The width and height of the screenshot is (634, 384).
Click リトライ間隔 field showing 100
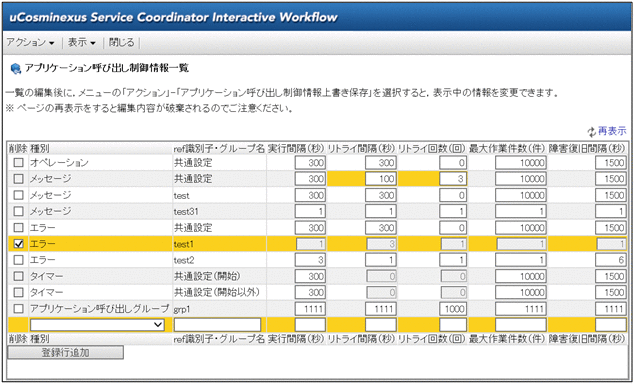pos(381,179)
